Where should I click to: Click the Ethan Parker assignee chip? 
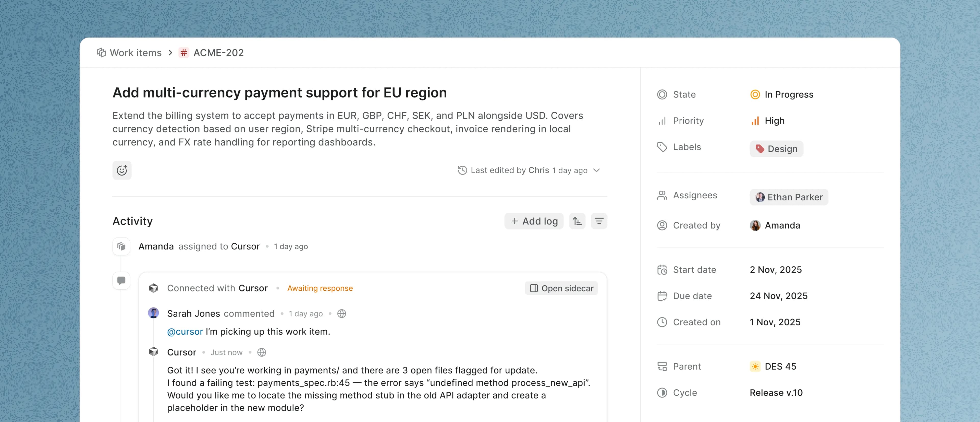pyautogui.click(x=789, y=197)
